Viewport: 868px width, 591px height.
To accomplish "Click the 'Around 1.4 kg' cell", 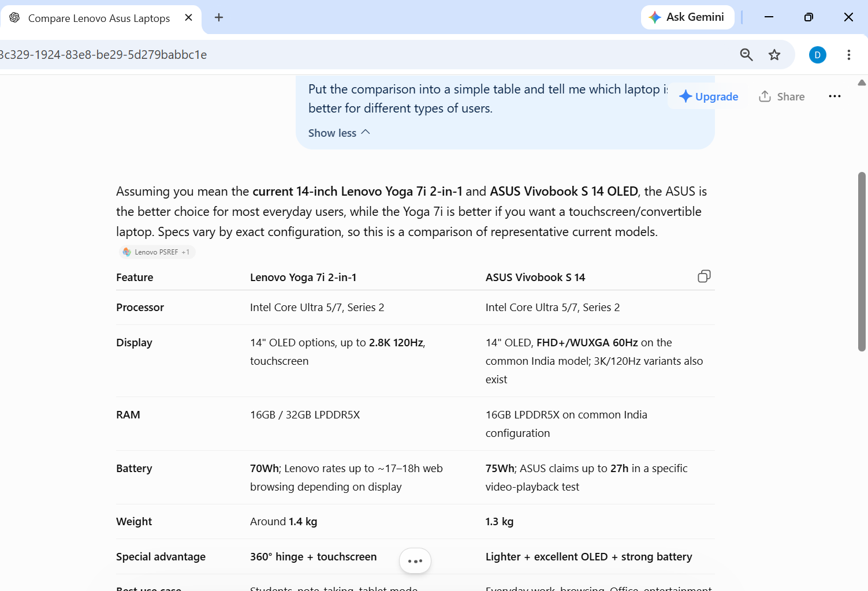I will (284, 522).
